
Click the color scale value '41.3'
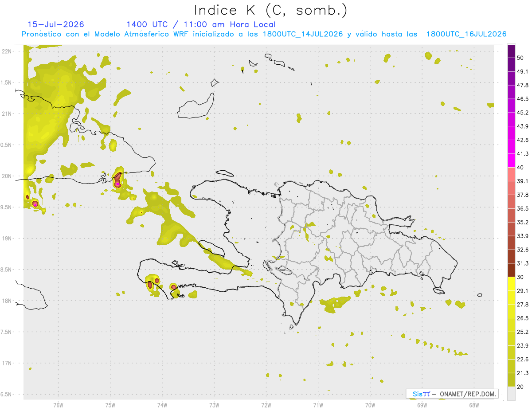point(522,154)
